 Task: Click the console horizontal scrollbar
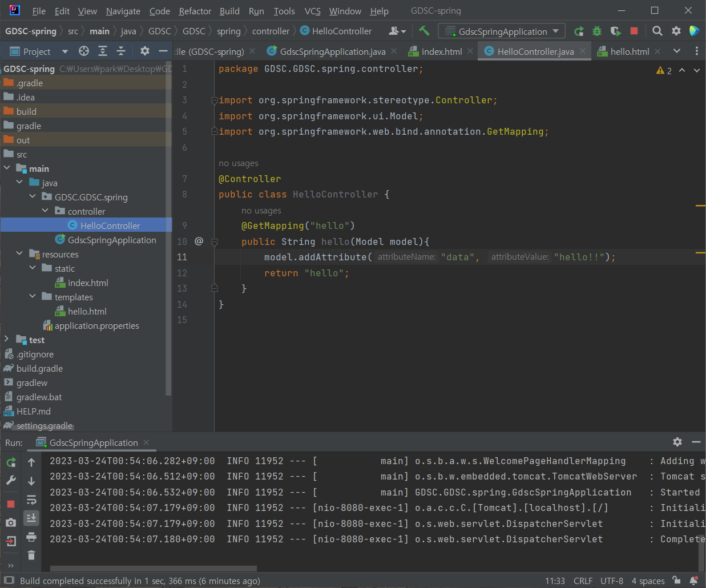pyautogui.click(x=153, y=568)
